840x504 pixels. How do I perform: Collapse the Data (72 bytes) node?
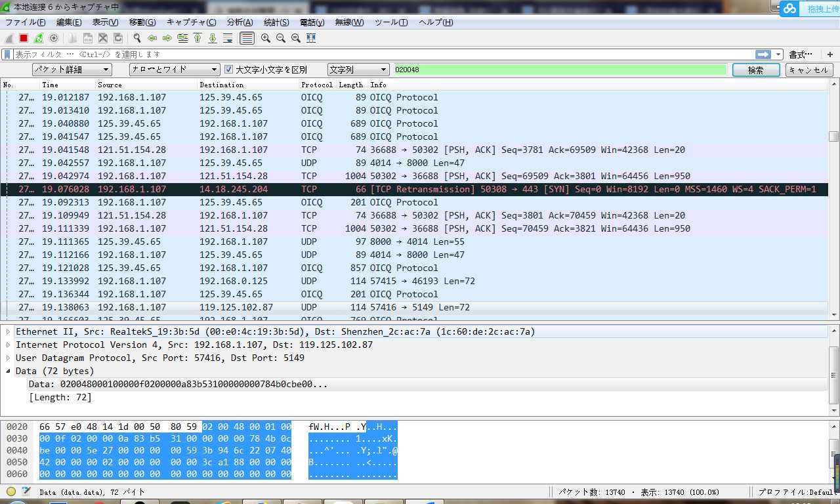coord(9,371)
